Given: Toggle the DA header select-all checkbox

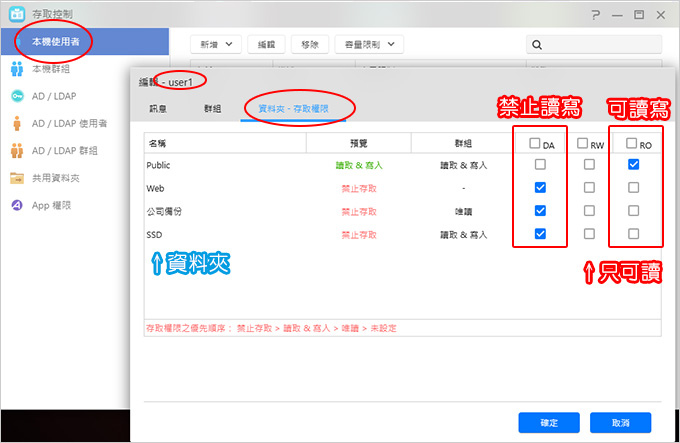Looking at the screenshot, I should tap(535, 143).
